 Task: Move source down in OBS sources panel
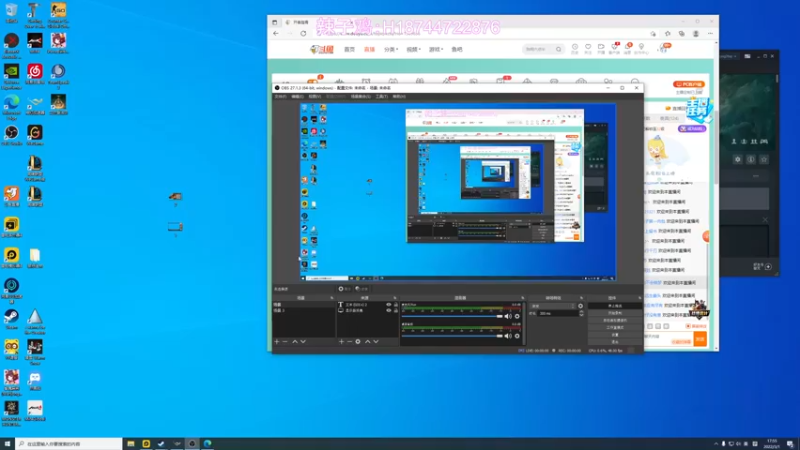pos(376,341)
